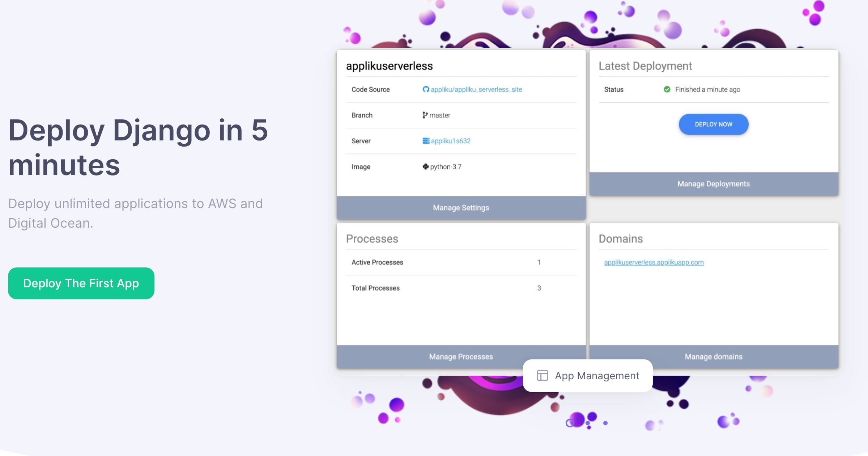Open Manage Deployments
This screenshot has width=868, height=456.
pos(713,183)
